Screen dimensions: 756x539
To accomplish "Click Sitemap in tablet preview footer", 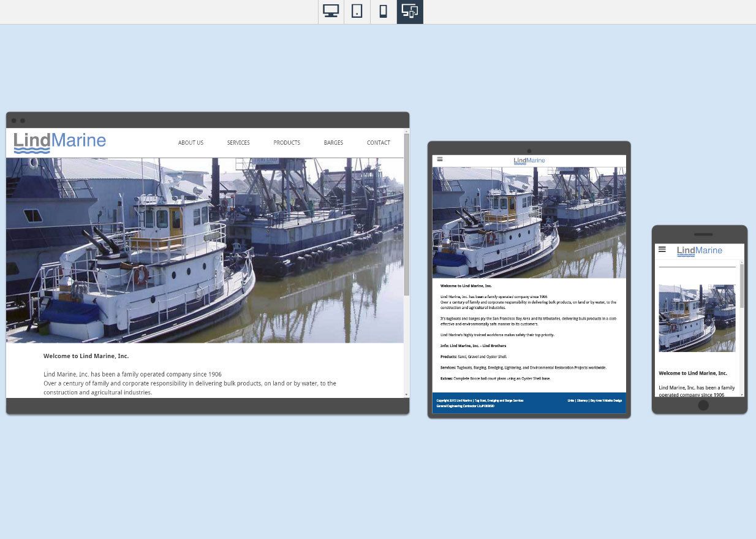I will tap(582, 400).
